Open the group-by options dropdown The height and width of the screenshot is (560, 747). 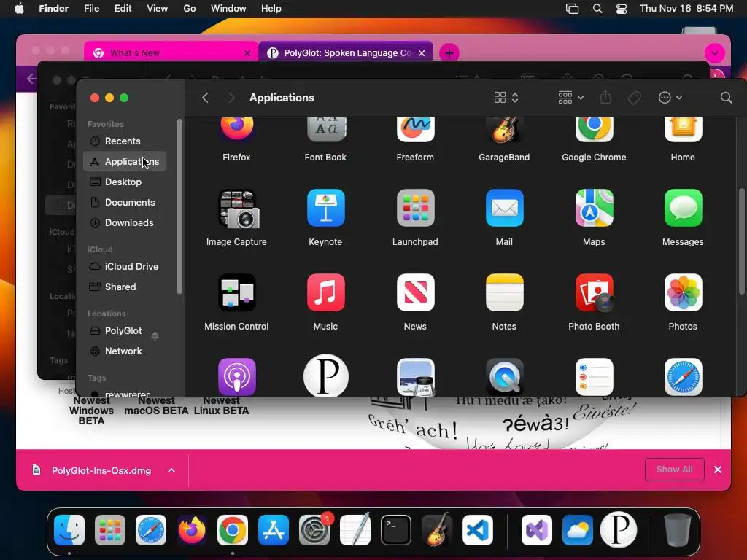click(570, 98)
